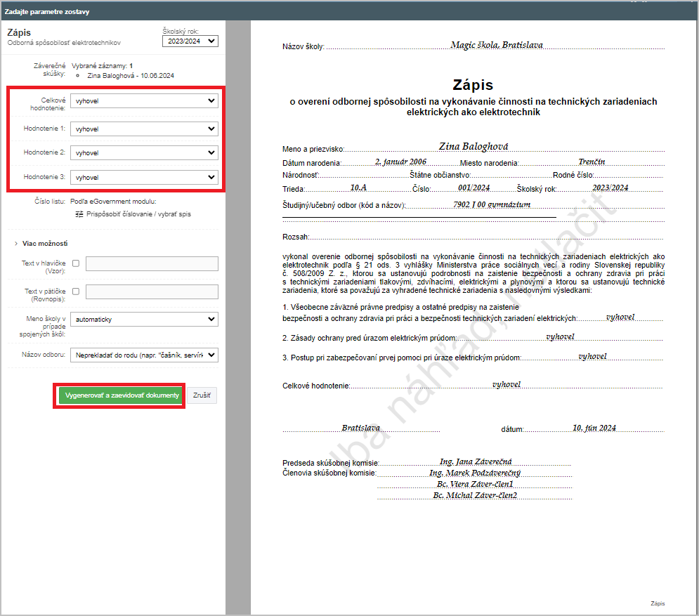This screenshot has width=699, height=616.
Task: Collapse the Viac možností section
Action: [41, 243]
